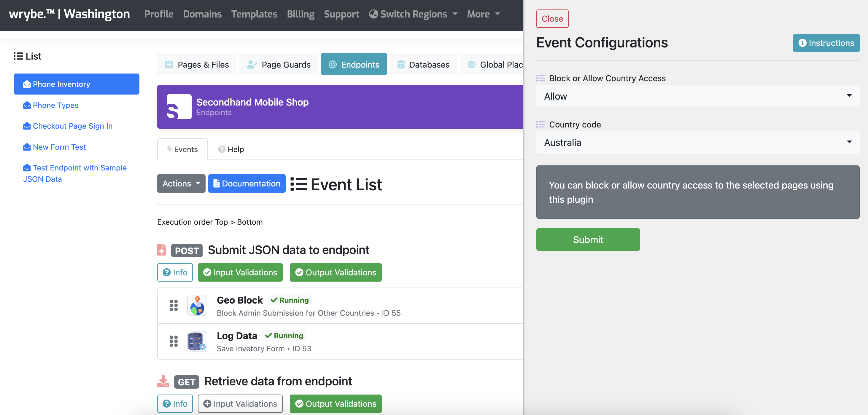868x415 pixels.
Task: Click Input Validations for Submit JSON event
Action: click(x=240, y=272)
